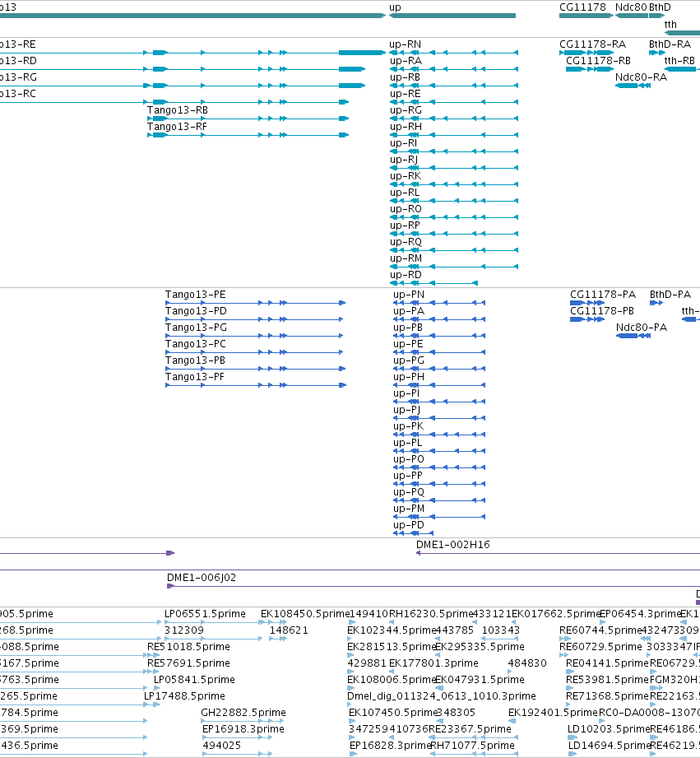Click protein label Tango13-PD
This screenshot has width=700, height=758.
click(196, 311)
